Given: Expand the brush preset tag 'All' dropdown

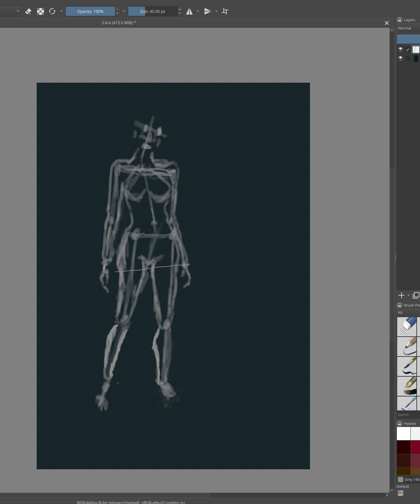Looking at the screenshot, I should (408, 313).
